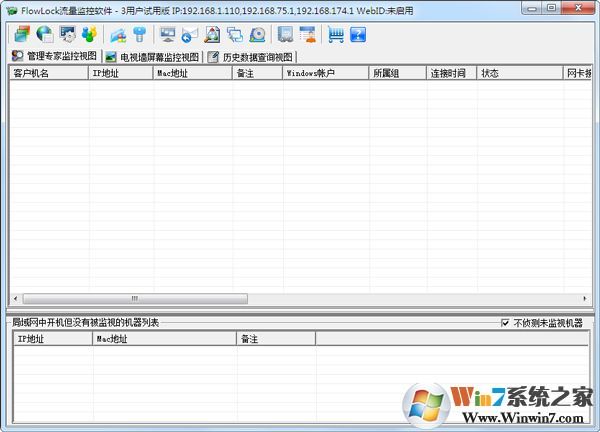Click the blue screw bolt toolbar icon
This screenshot has height=432, width=600.
140,34
